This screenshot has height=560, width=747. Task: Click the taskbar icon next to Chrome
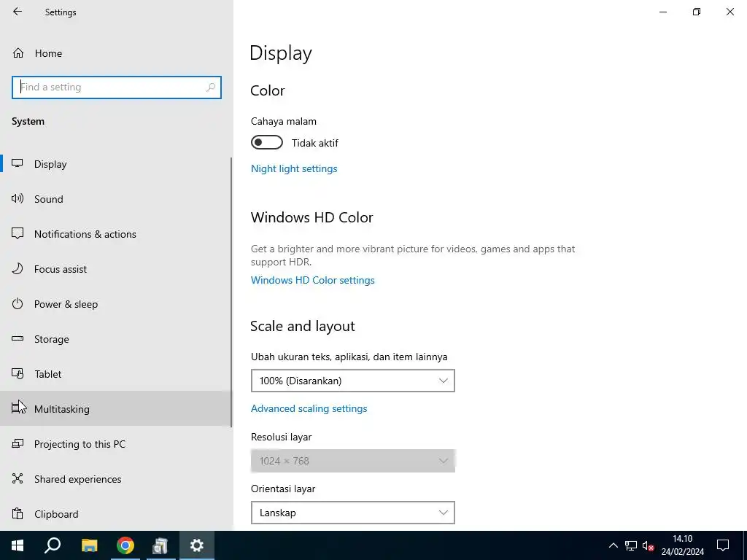point(160,545)
